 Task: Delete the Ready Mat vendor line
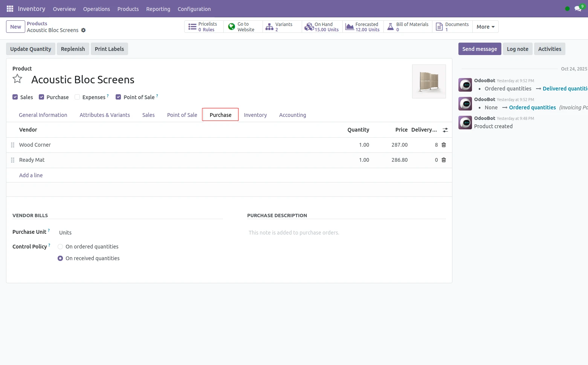[x=444, y=160]
